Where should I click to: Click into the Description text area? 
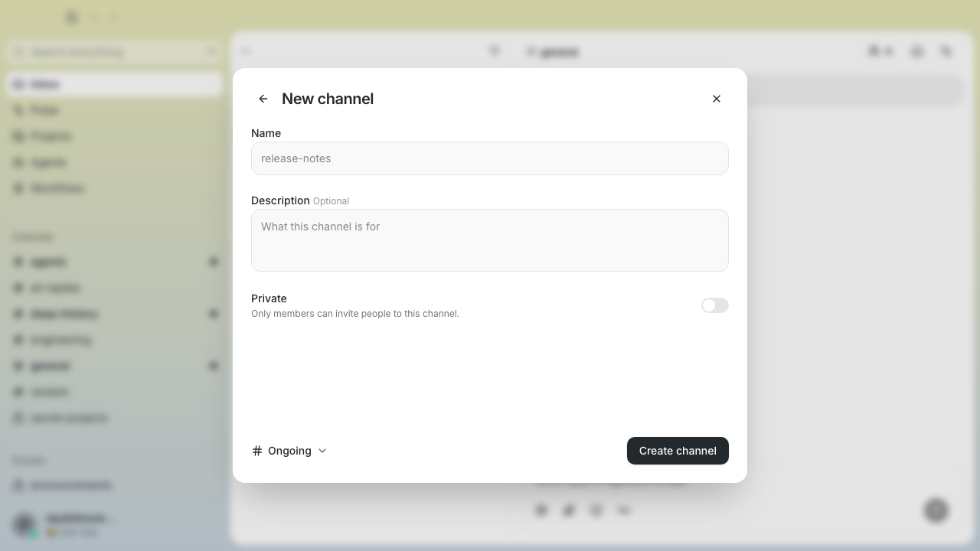[490, 240]
